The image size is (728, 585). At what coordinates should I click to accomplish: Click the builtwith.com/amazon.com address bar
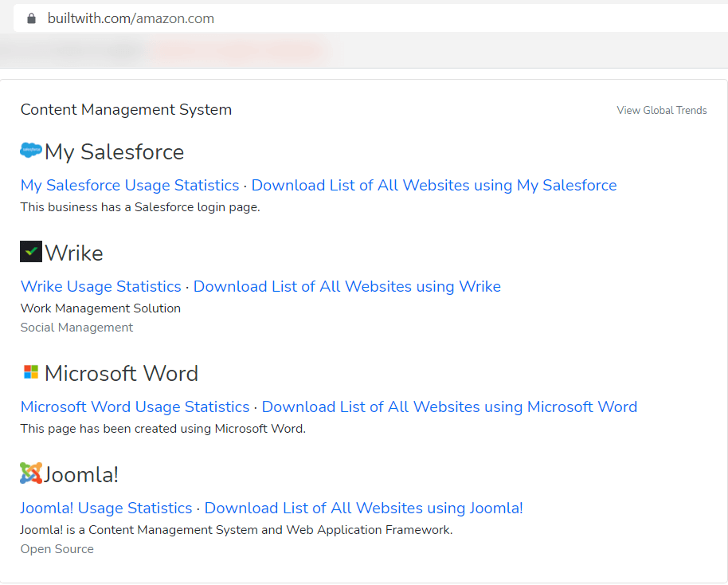coord(370,18)
